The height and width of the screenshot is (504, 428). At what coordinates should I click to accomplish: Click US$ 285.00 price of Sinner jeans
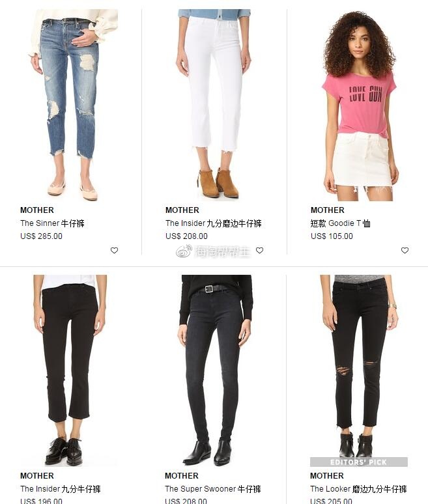41,236
